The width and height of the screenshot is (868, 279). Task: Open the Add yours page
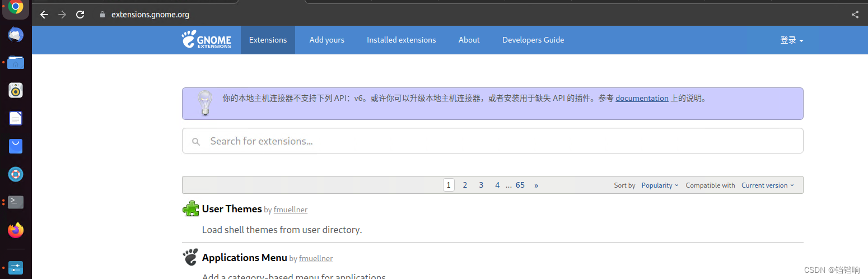coord(327,40)
